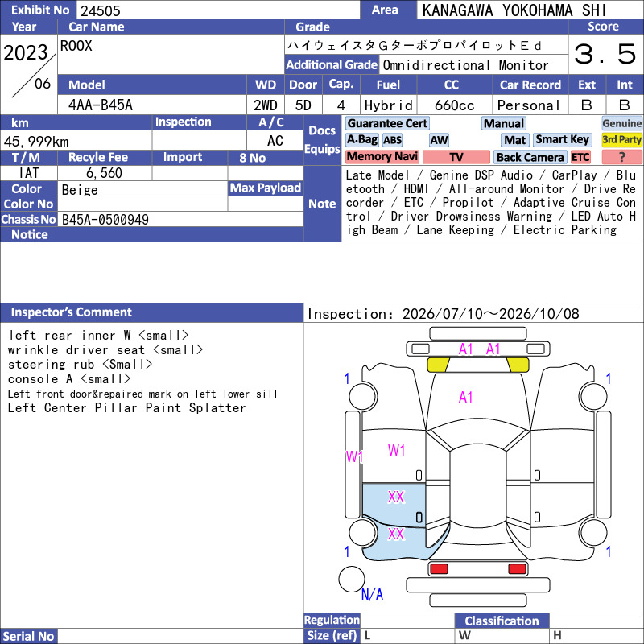Click comment 'wrinkle driver seat'
Viewport: 644px width, 644px height.
coord(105,349)
